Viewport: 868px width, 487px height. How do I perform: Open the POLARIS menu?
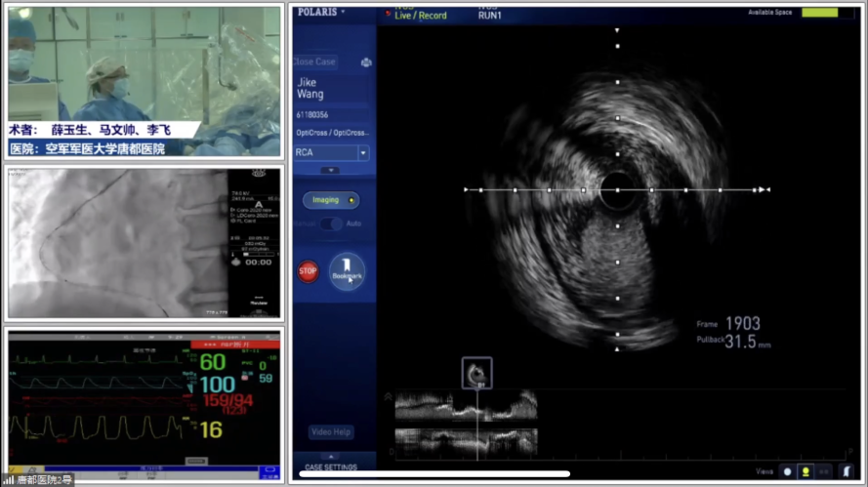pyautogui.click(x=318, y=13)
